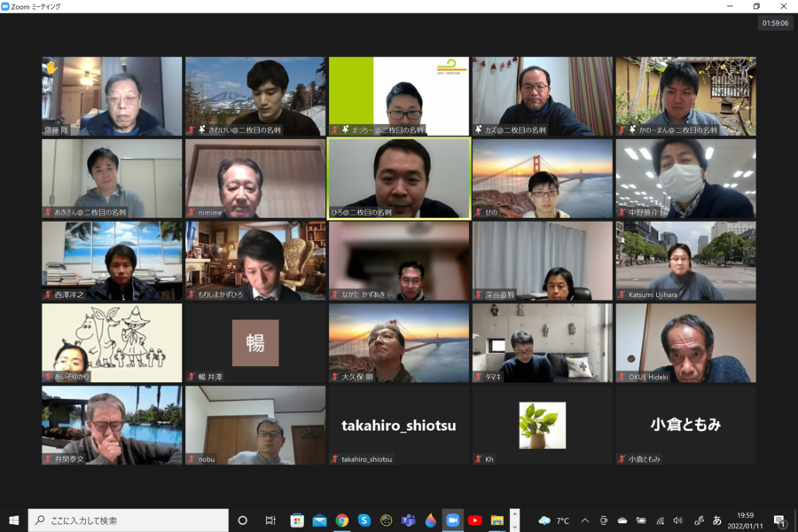This screenshot has width=798, height=532.
Task: Select the takahiro_shiotsu participant tile
Action: coord(399,426)
